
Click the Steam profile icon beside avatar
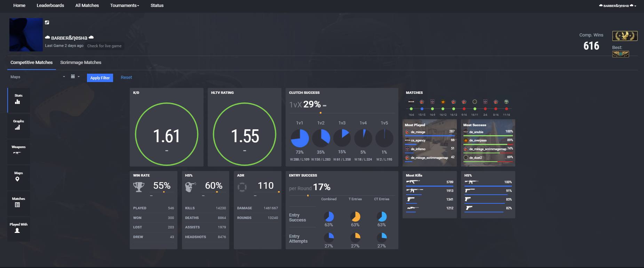point(47,22)
